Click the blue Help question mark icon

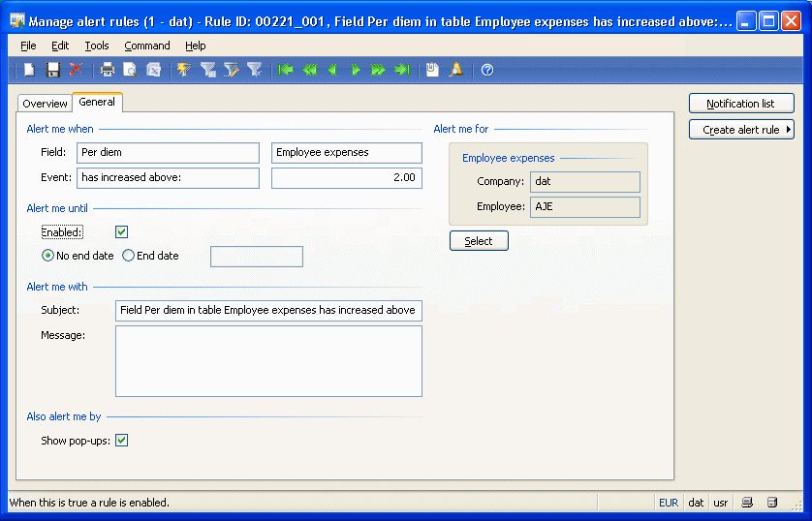pyautogui.click(x=487, y=70)
